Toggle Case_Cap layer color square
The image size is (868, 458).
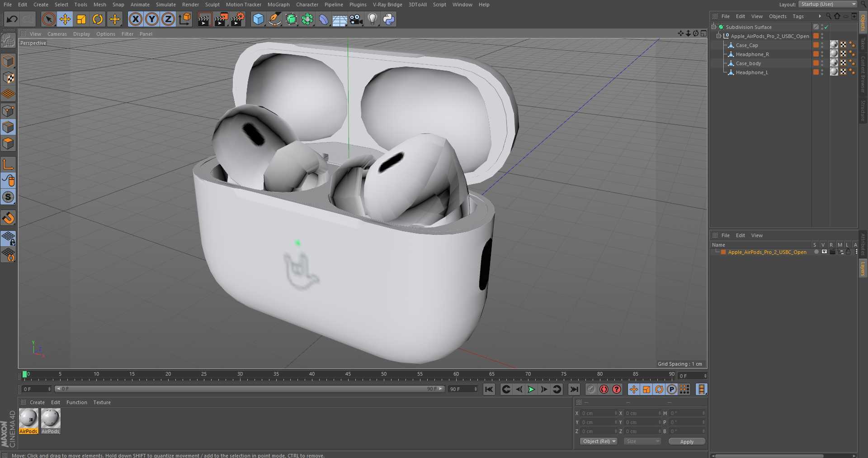(816, 45)
